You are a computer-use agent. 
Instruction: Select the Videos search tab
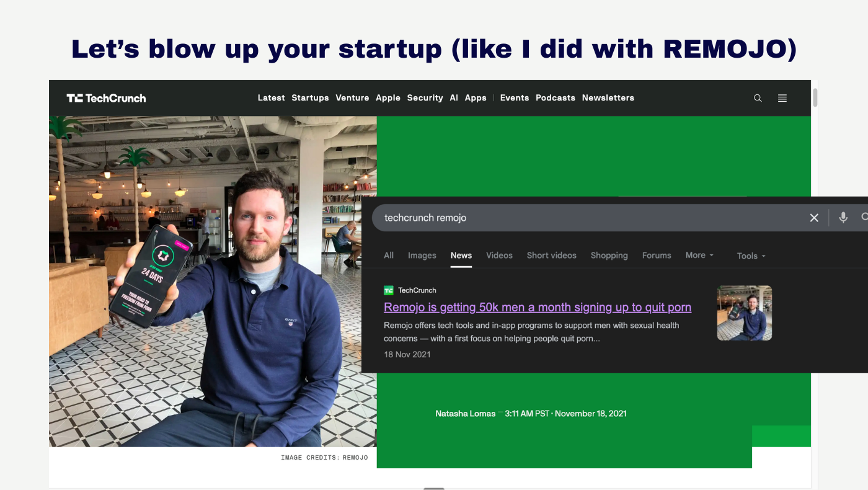[x=499, y=255]
